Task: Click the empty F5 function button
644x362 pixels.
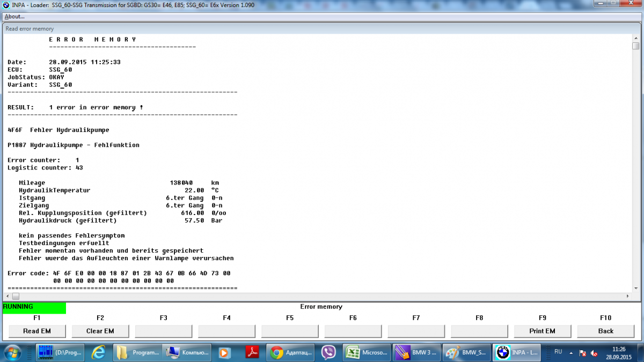Action: [290, 331]
